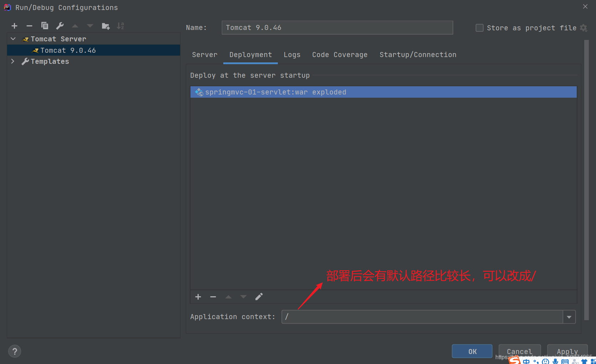Click the Apply button
This screenshot has width=596, height=364.
567,352
